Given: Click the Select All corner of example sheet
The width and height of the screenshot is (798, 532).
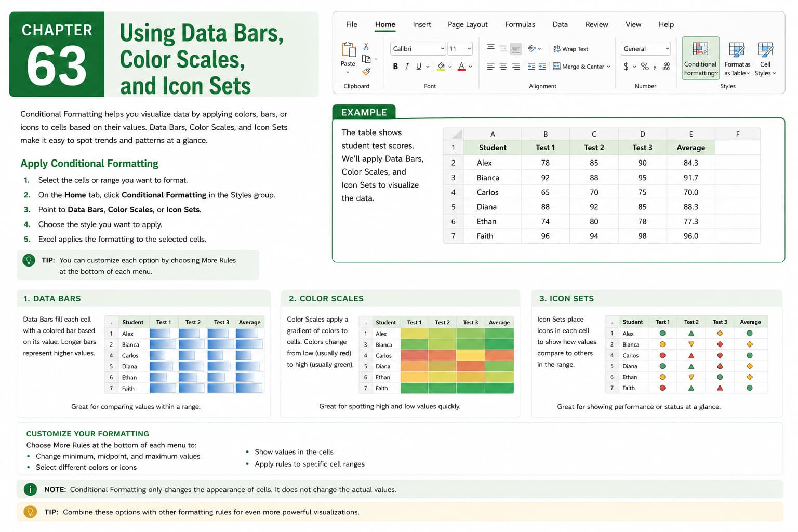Looking at the screenshot, I should pyautogui.click(x=453, y=134).
